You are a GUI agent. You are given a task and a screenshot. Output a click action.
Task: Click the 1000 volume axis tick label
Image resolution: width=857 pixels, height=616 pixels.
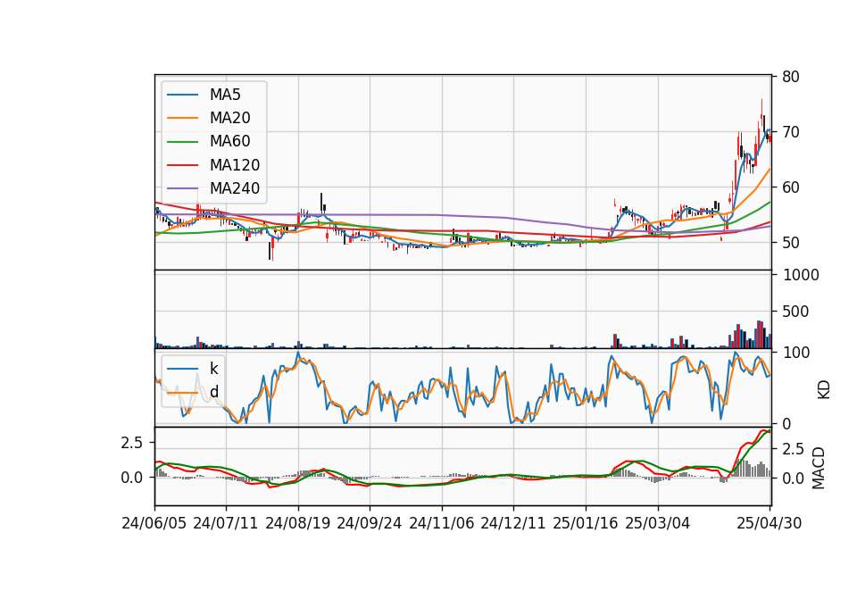point(801,275)
